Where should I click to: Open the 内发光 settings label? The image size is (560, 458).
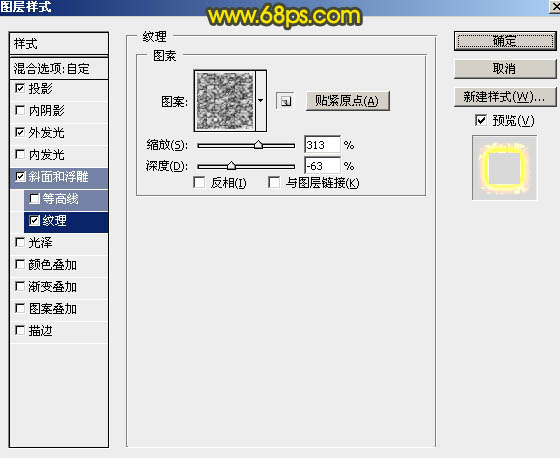(x=46, y=155)
